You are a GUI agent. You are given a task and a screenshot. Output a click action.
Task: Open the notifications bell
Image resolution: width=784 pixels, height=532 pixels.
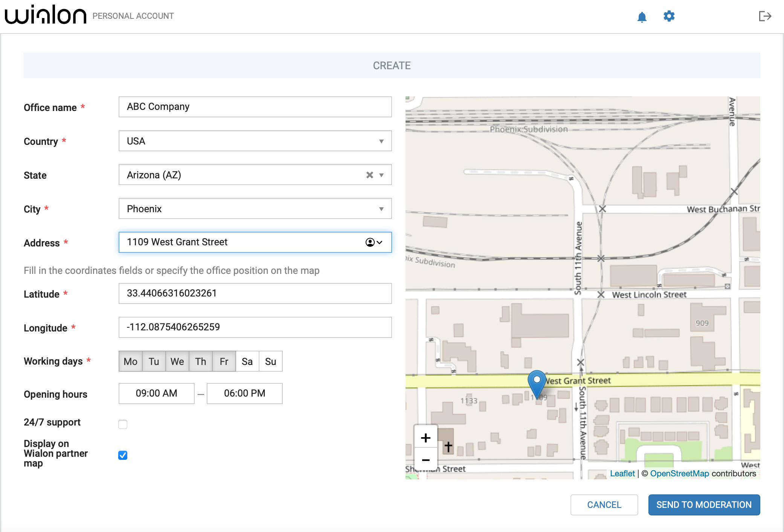point(641,16)
